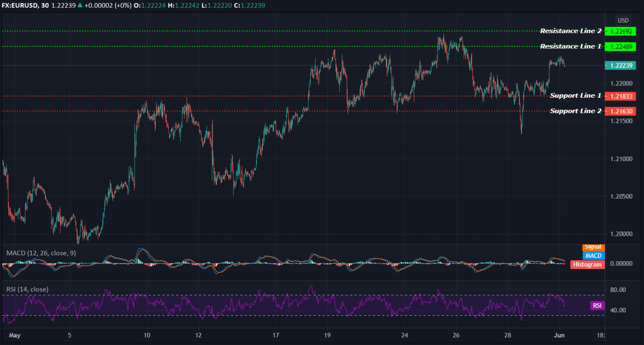644x345 pixels.
Task: Click date 26 on time axis
Action: tap(456, 336)
